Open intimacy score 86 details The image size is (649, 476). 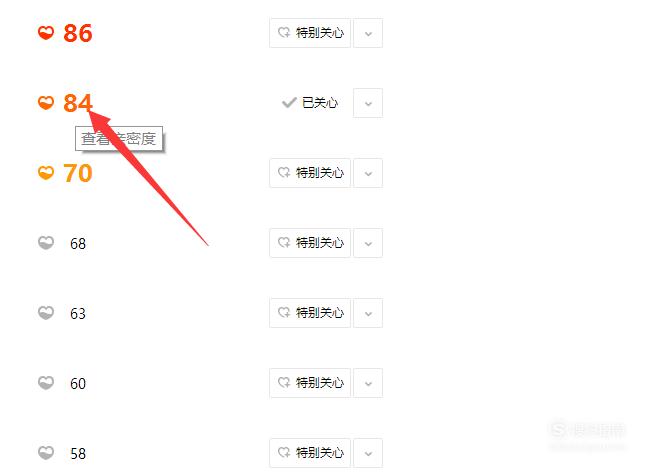point(77,33)
